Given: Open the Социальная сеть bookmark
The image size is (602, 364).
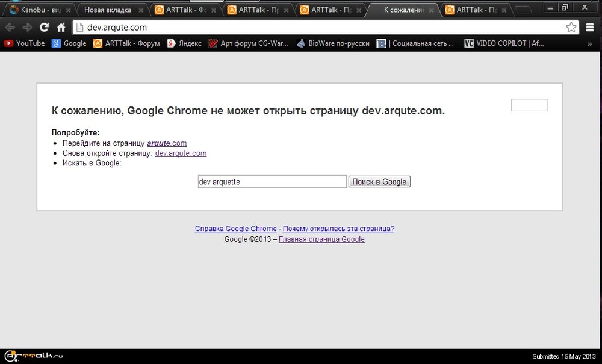Looking at the screenshot, I should [415, 43].
